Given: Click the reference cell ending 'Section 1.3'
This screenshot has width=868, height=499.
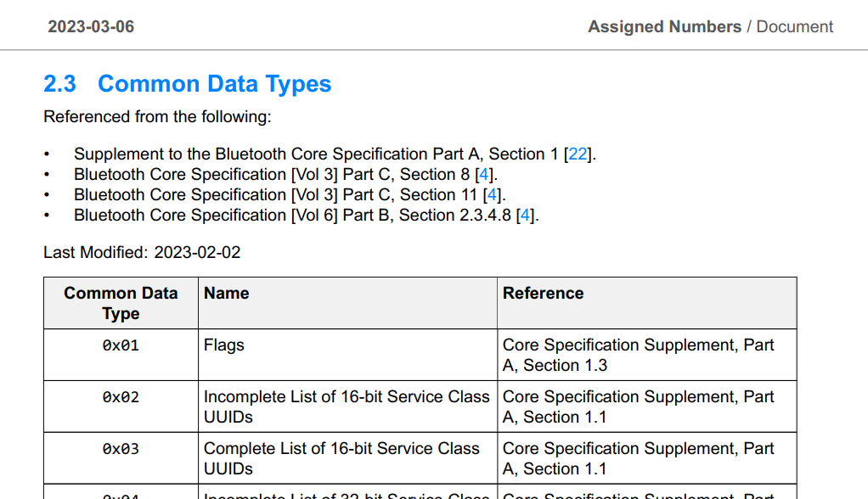Looking at the screenshot, I should coord(647,355).
